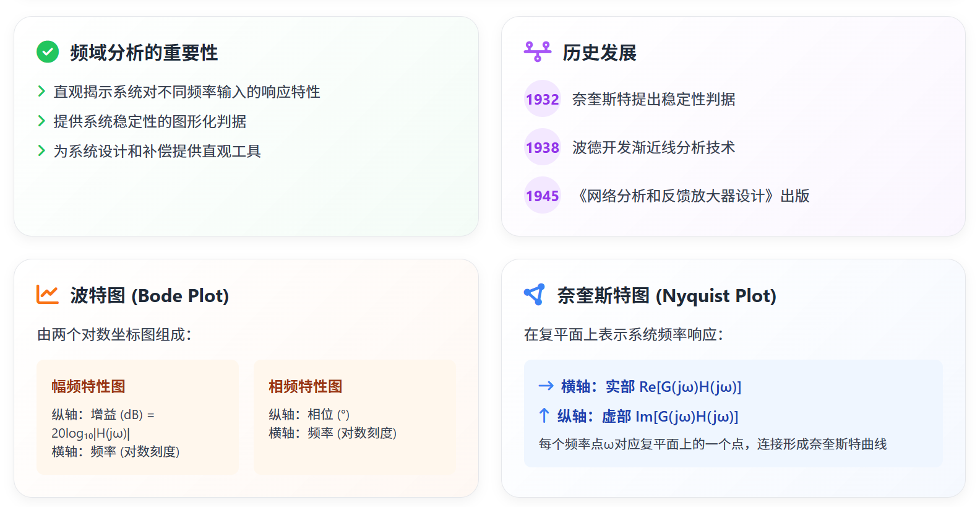Click the 相频特性图 subheading

tap(306, 386)
